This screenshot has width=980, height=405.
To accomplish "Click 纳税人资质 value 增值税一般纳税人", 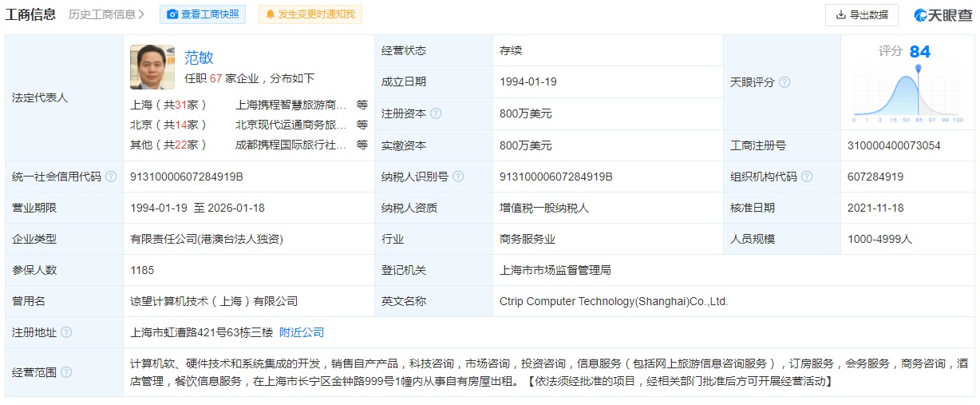I will 544,208.
